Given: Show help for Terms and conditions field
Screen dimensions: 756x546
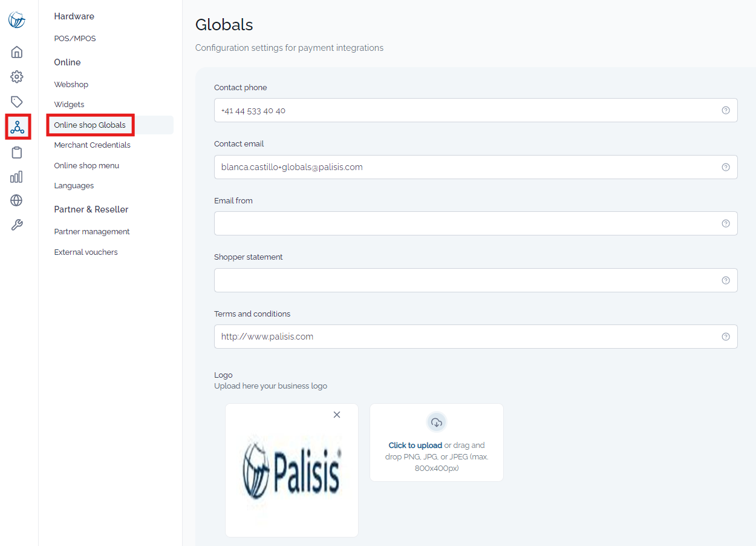Looking at the screenshot, I should 726,337.
